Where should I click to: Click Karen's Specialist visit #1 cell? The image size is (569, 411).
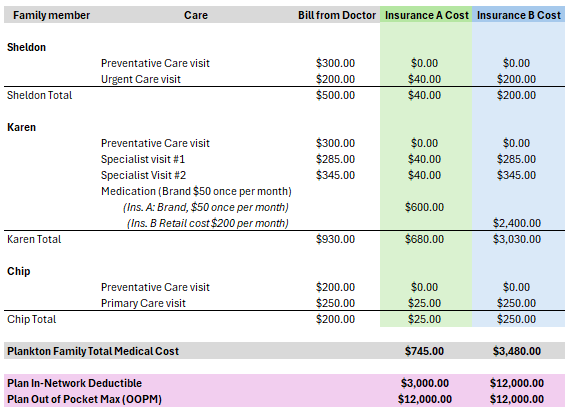click(143, 159)
